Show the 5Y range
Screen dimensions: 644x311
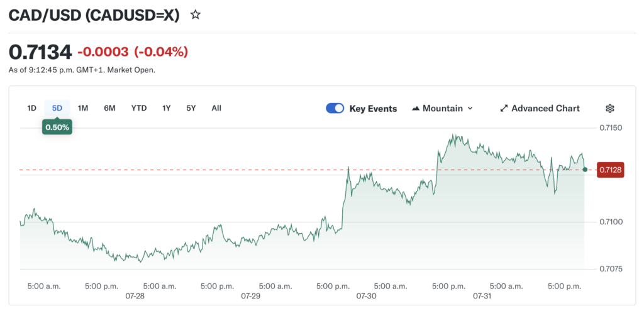click(191, 108)
